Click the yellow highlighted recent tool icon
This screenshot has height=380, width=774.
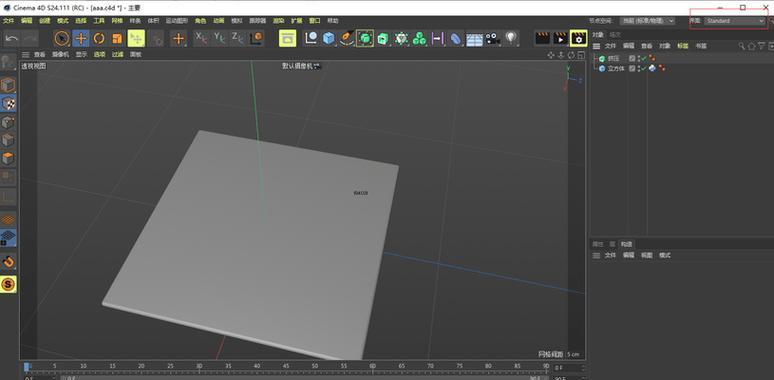tap(136, 38)
